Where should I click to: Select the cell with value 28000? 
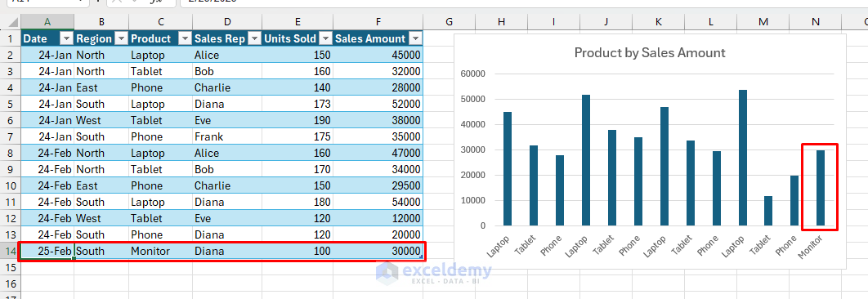click(378, 87)
